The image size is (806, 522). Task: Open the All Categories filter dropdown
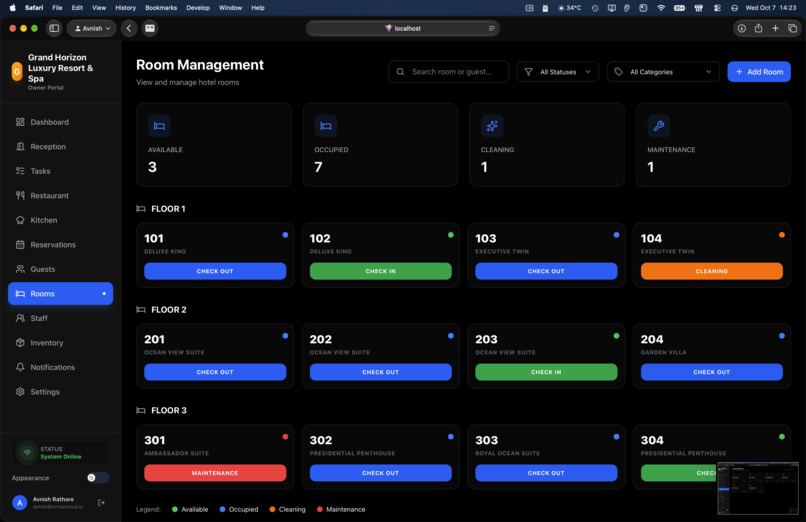click(663, 72)
